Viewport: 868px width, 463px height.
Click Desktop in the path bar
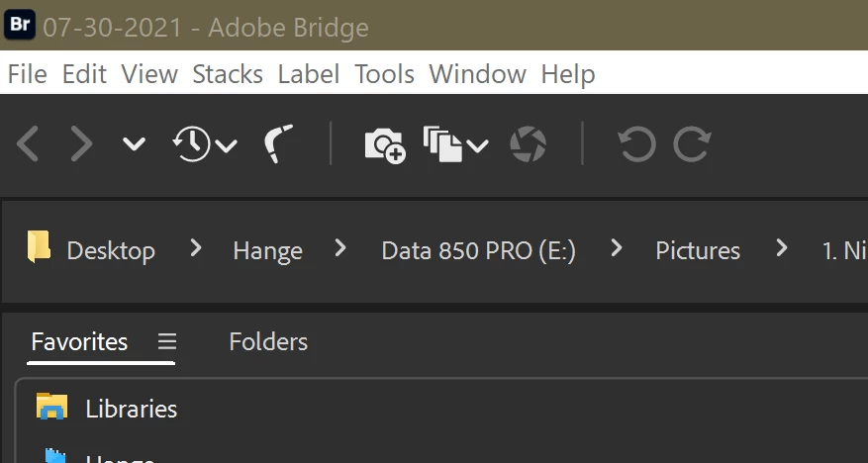click(x=110, y=251)
